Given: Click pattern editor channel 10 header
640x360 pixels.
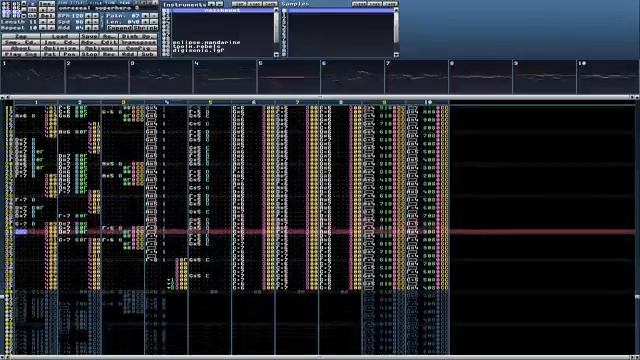Looking at the screenshot, I should coord(427,102).
